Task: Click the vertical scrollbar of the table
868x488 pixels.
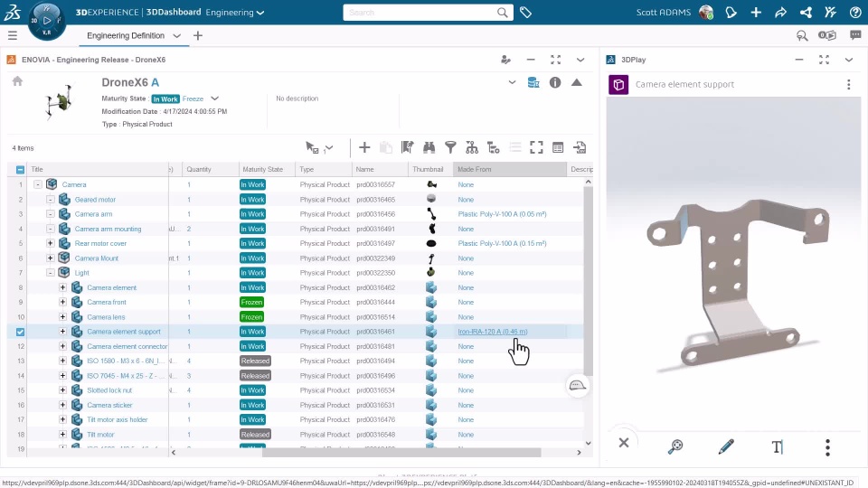Action: coord(588,281)
